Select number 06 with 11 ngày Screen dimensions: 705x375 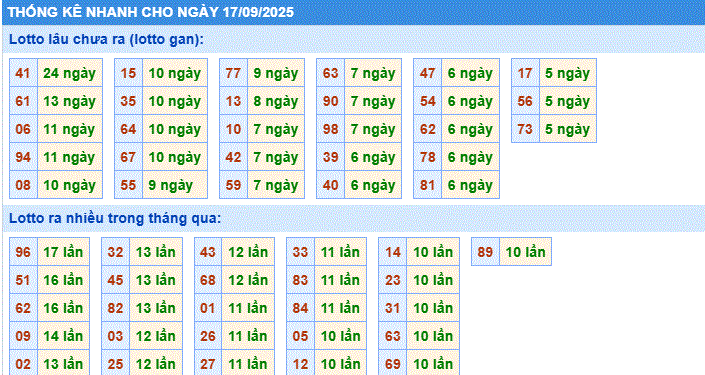pos(23,129)
